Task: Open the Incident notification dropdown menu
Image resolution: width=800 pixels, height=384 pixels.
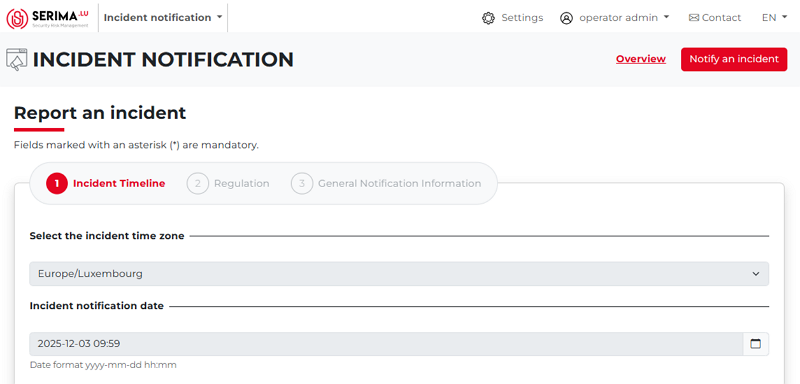Action: (x=163, y=17)
